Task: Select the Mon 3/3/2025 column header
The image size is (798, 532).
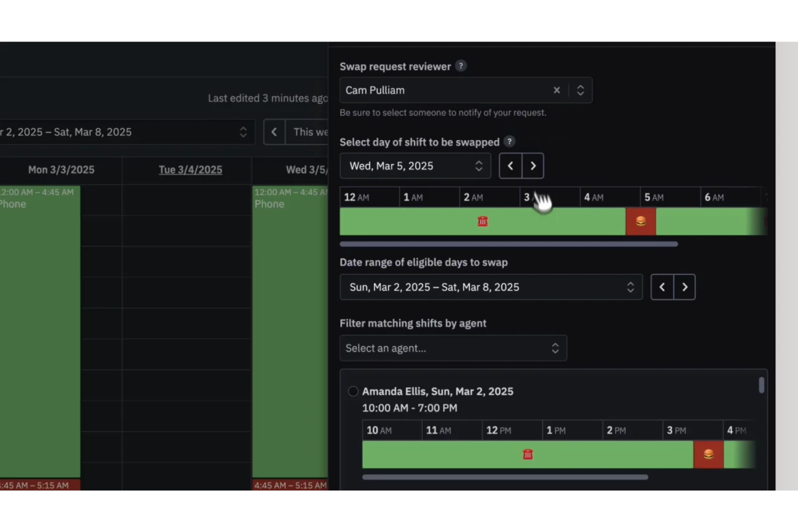Action: coord(61,169)
